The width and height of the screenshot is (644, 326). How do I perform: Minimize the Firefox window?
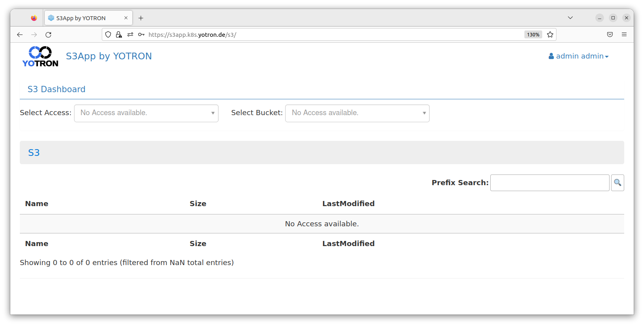click(600, 18)
